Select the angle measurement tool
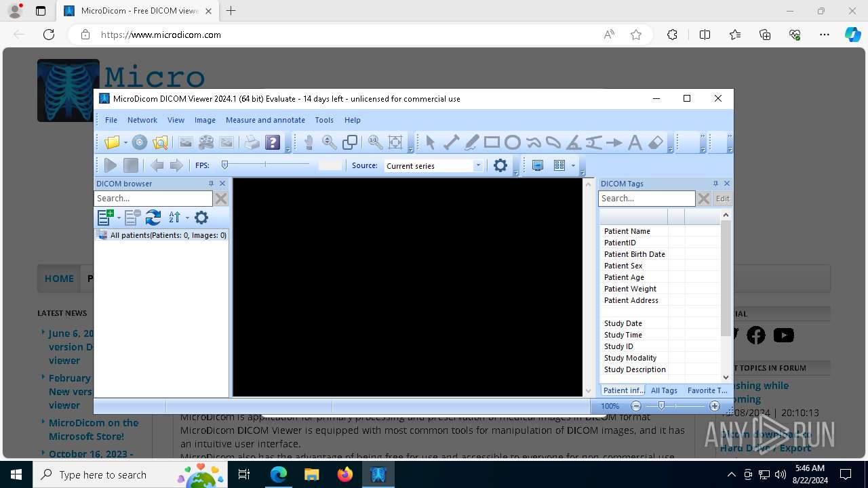 tap(574, 142)
